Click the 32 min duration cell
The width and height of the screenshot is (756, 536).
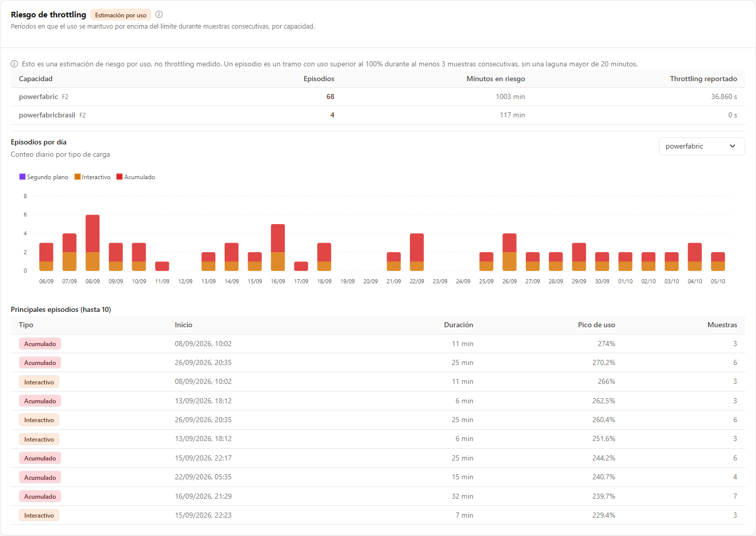point(462,496)
